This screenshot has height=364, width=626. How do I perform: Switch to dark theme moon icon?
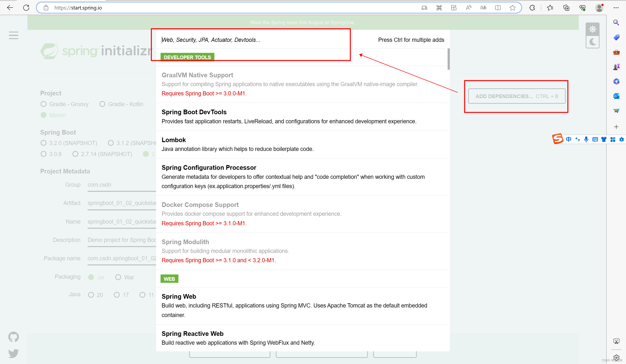(x=592, y=42)
